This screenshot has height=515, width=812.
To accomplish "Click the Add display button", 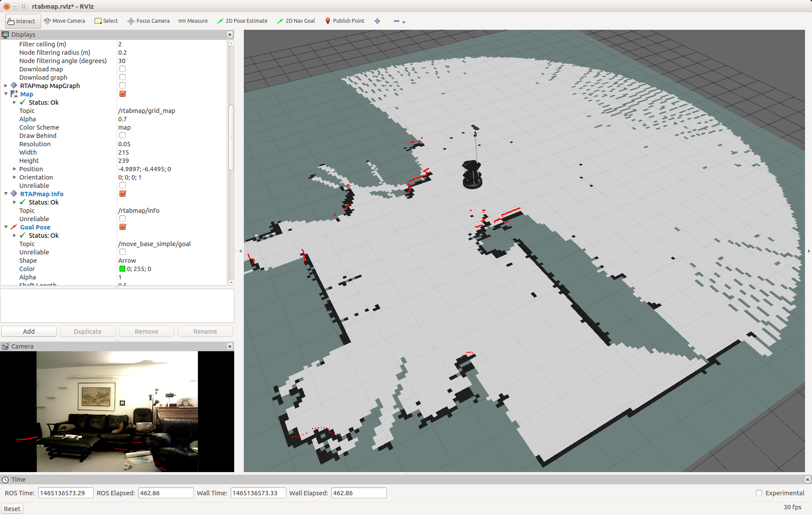I will click(x=29, y=332).
